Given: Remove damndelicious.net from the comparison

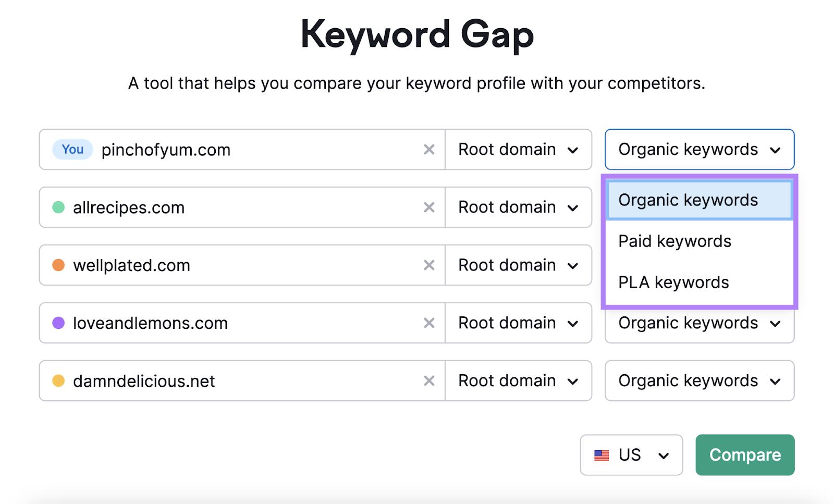Looking at the screenshot, I should point(428,381).
